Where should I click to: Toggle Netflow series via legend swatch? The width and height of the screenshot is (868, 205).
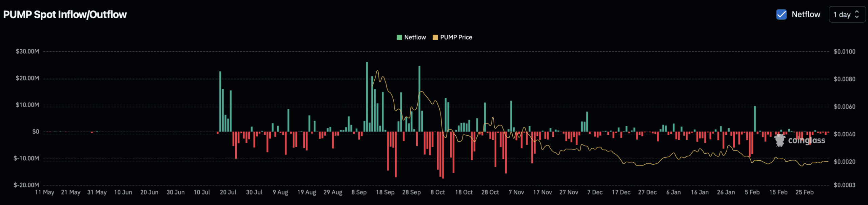click(399, 37)
